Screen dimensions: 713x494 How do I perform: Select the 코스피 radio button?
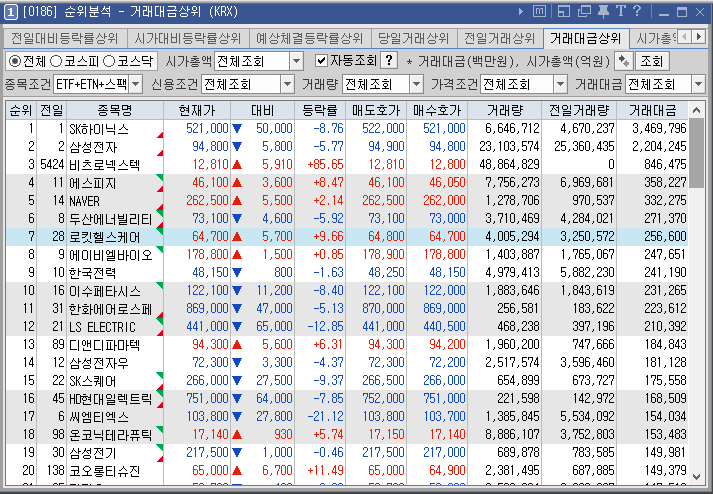pyautogui.click(x=55, y=61)
